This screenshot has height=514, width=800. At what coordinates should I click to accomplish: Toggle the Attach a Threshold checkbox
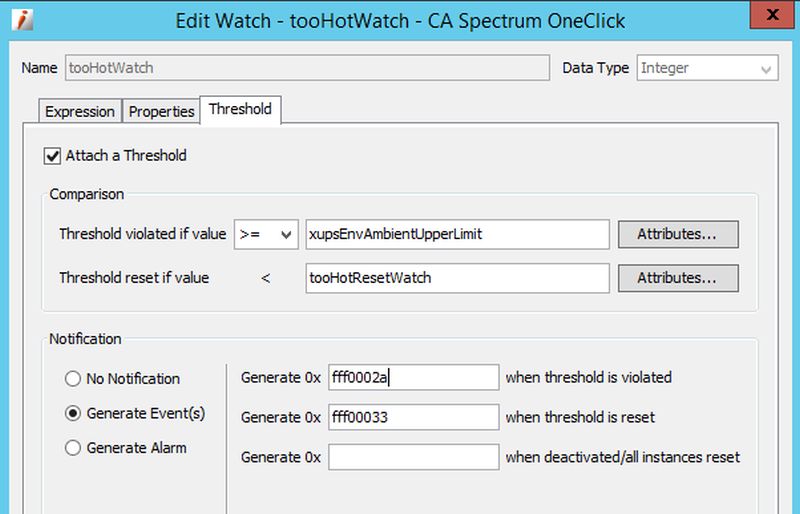coord(52,156)
